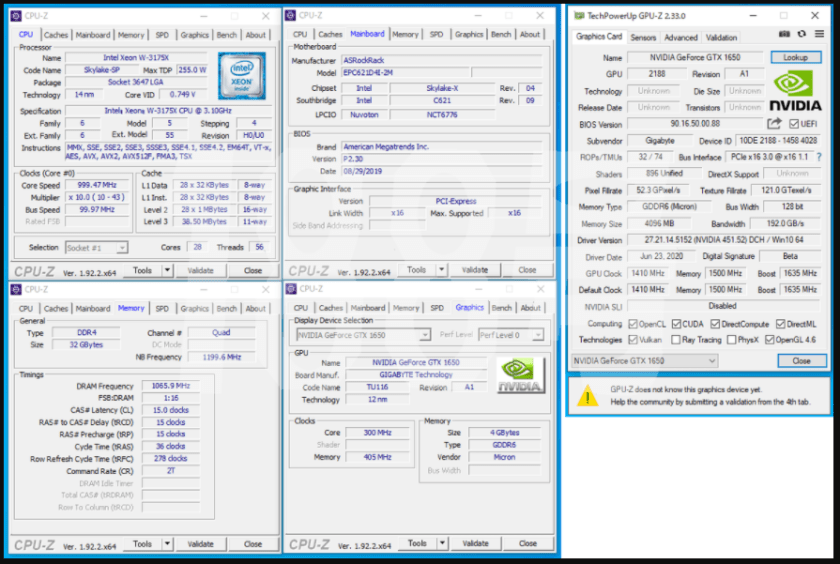Click the NVIDIA logo in GPU-Z

795,92
